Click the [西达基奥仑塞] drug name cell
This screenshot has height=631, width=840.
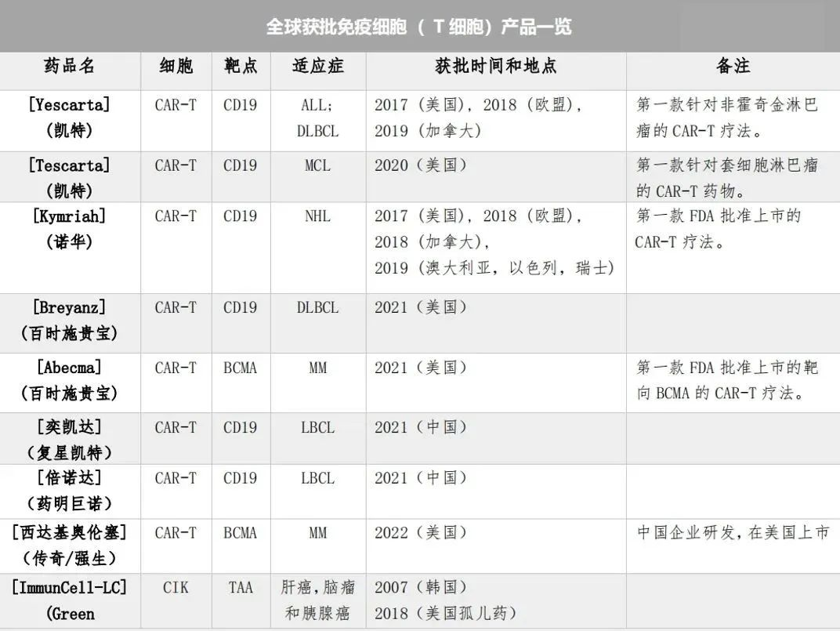pyautogui.click(x=70, y=545)
